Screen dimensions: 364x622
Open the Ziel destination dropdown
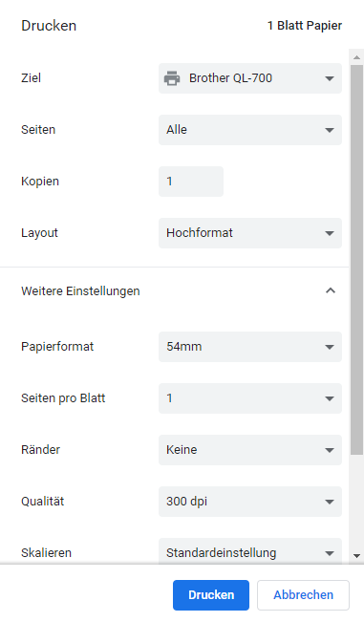click(x=250, y=78)
